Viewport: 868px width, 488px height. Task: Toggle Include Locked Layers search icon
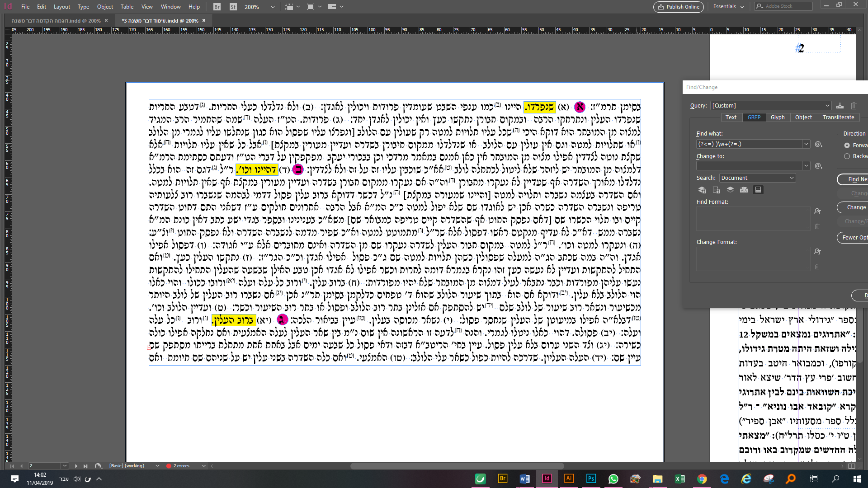702,190
